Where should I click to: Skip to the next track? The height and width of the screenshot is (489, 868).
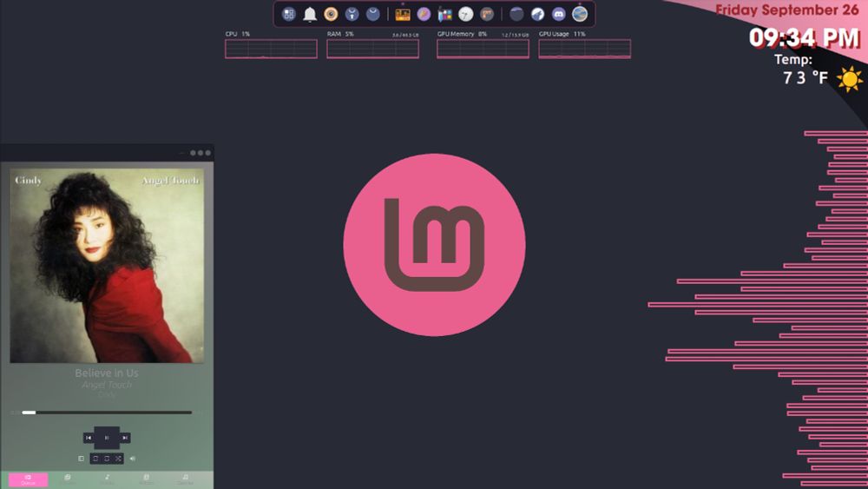(125, 438)
